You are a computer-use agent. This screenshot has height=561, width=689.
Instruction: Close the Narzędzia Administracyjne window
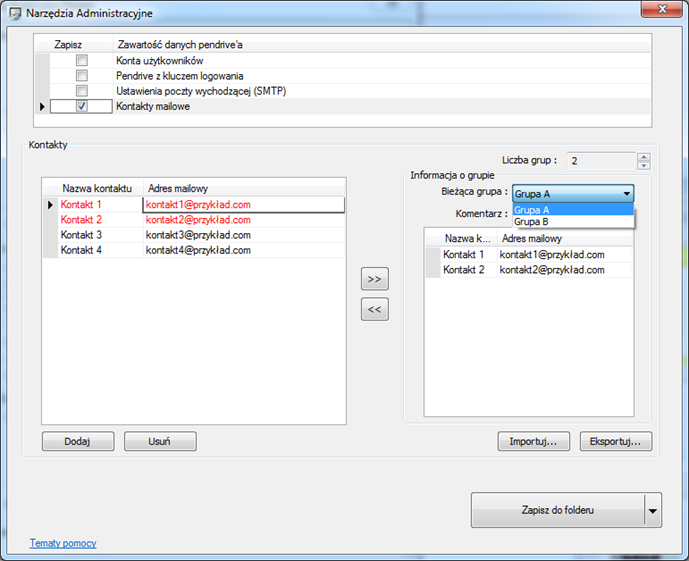662,9
